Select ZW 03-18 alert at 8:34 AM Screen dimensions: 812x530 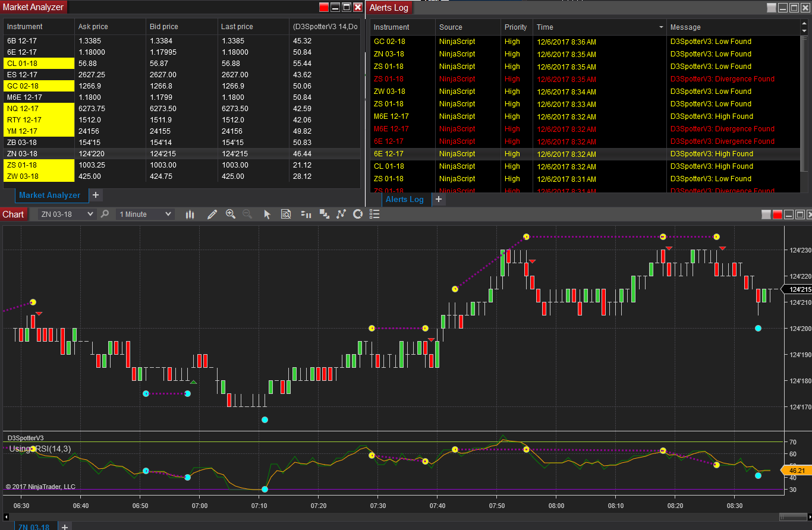586,92
